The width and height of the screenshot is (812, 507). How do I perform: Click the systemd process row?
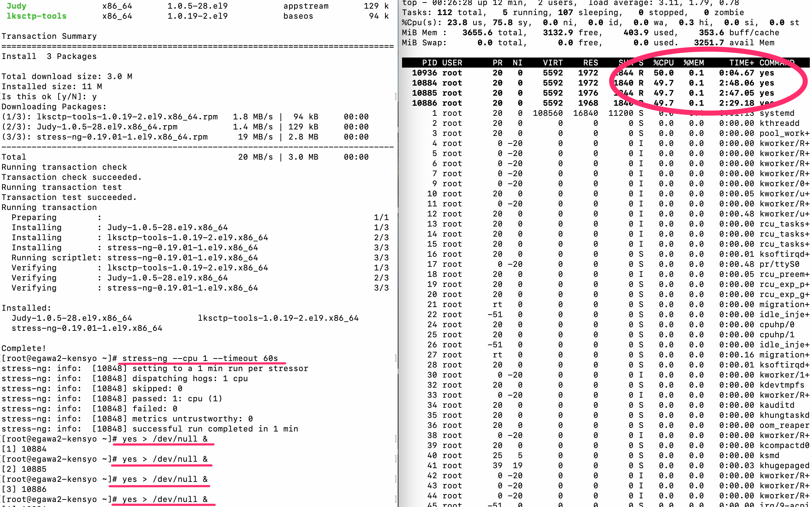tap(777, 113)
